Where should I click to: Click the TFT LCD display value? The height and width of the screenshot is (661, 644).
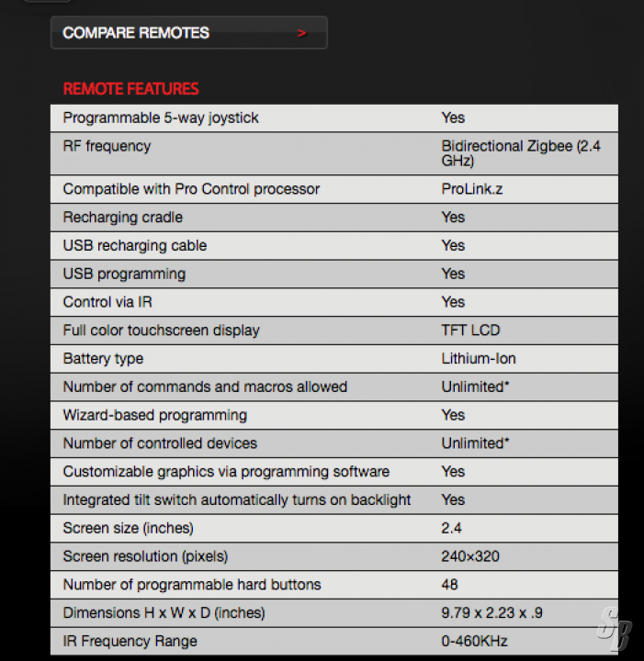pyautogui.click(x=470, y=330)
